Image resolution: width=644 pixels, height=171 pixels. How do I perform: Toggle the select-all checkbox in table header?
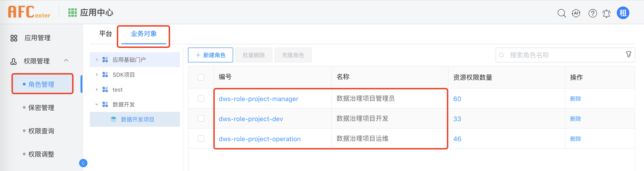[x=201, y=77]
